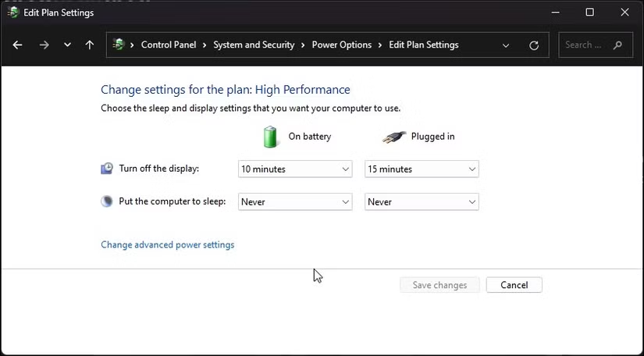Image resolution: width=644 pixels, height=356 pixels.
Task: Navigate to System and Security breadcrumb
Action: click(254, 44)
